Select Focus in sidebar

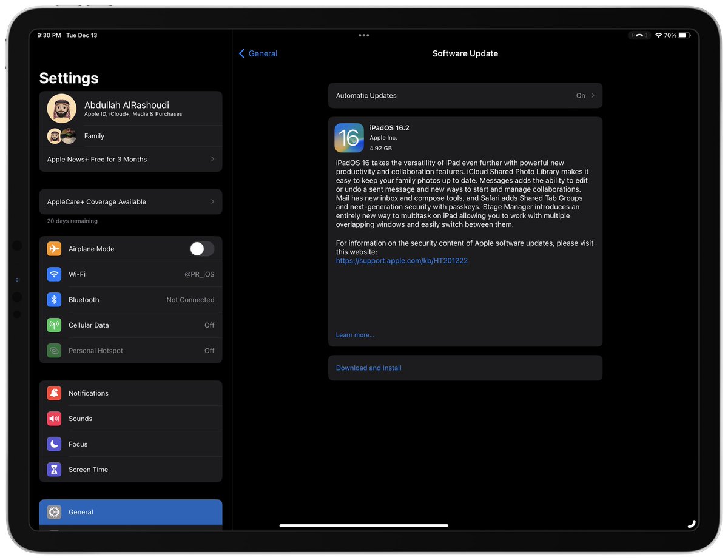tap(130, 444)
